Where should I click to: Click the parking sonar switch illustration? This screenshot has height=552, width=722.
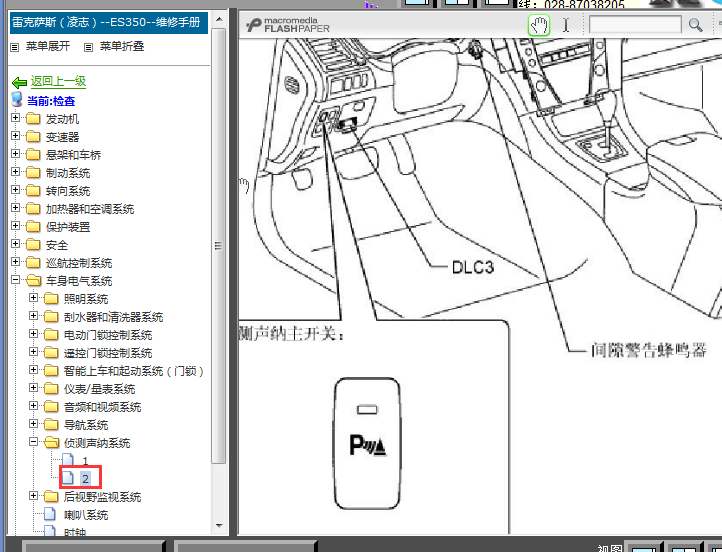367,443
